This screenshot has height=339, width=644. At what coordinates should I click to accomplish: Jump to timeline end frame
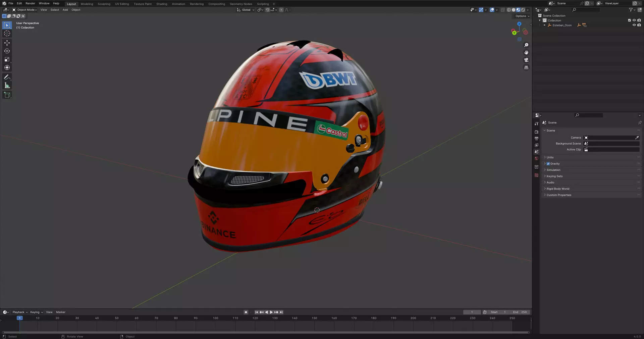click(281, 312)
